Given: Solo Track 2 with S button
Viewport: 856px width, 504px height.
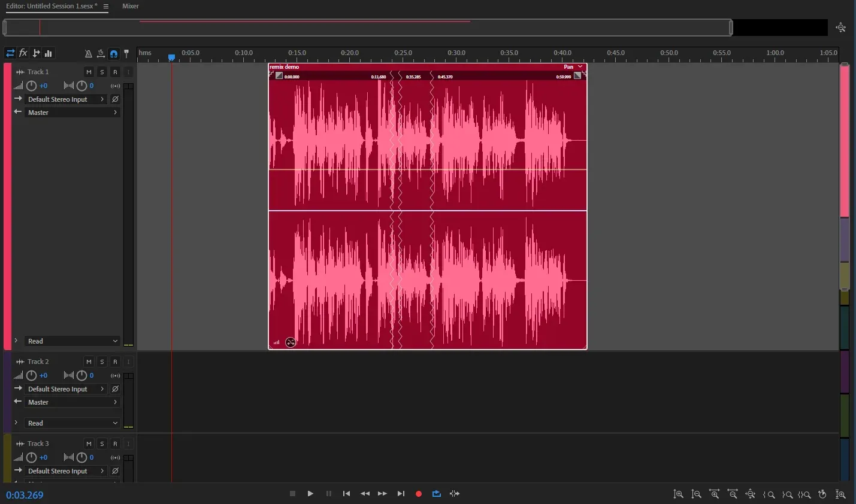Looking at the screenshot, I should pos(102,362).
